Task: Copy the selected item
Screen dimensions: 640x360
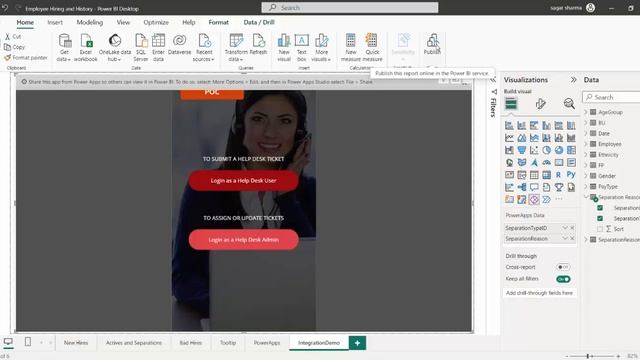Action: [x=14, y=47]
